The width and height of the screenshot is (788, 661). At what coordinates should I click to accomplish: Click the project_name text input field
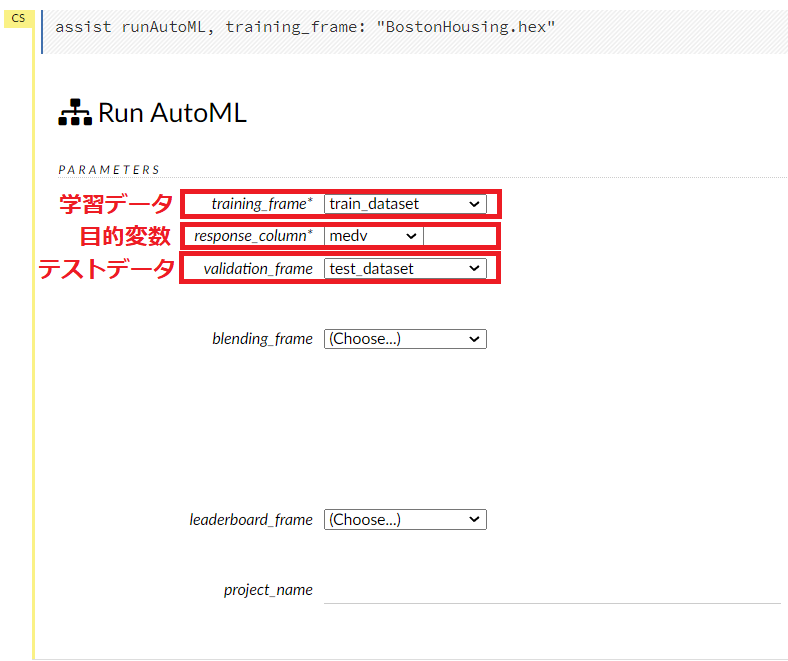[x=552, y=590]
